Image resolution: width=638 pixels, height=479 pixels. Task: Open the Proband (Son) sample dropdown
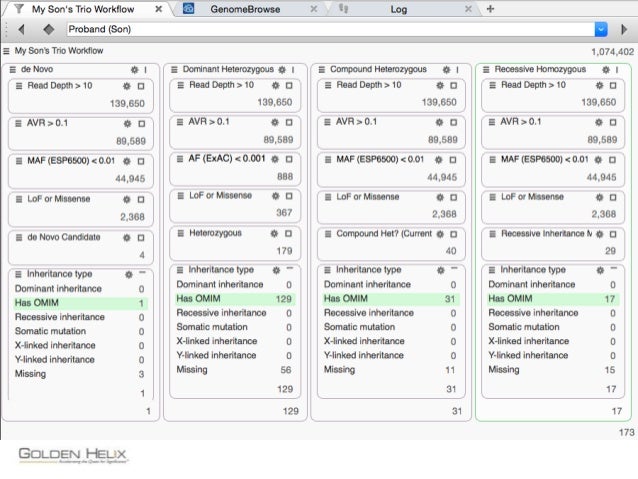coord(601,29)
